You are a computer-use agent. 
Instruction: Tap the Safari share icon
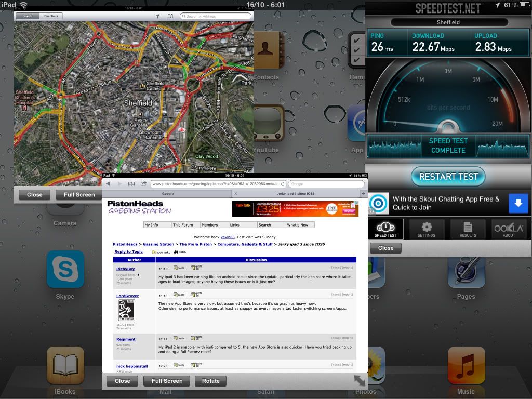tap(143, 183)
